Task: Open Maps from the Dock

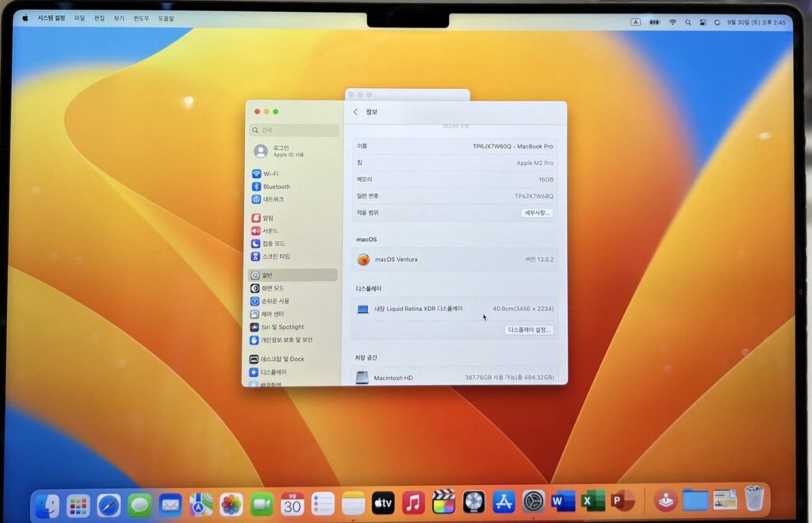Action: tap(201, 504)
